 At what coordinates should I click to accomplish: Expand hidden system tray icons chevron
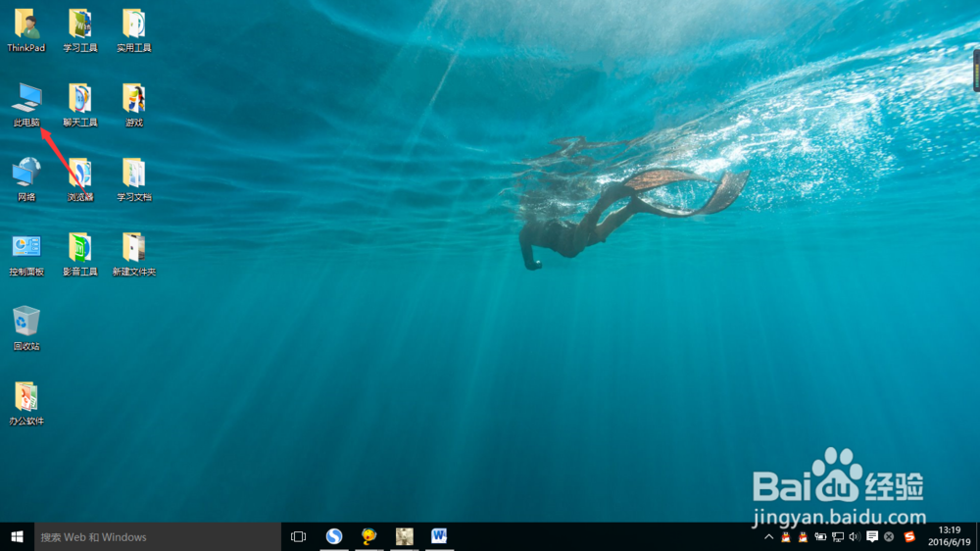tap(768, 536)
